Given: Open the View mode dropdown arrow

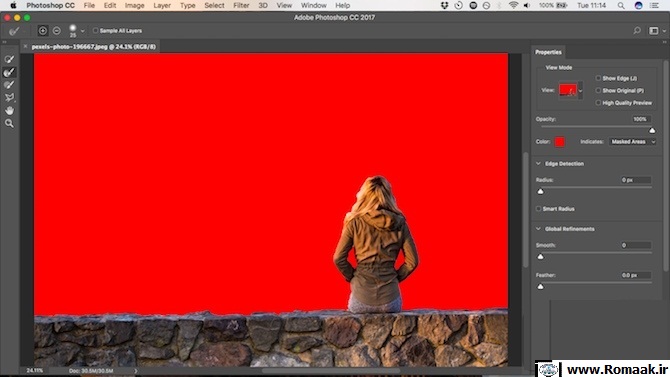Looking at the screenshot, I should (580, 91).
